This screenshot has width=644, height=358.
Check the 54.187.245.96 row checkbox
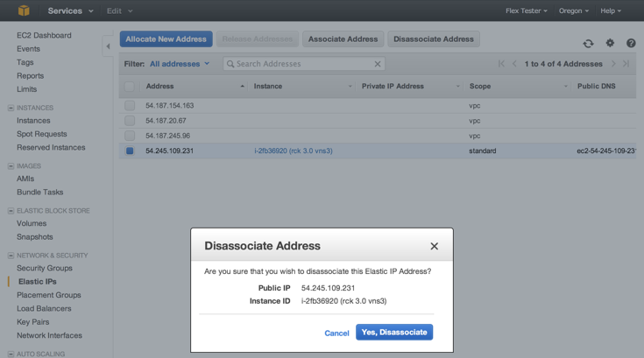coord(130,136)
